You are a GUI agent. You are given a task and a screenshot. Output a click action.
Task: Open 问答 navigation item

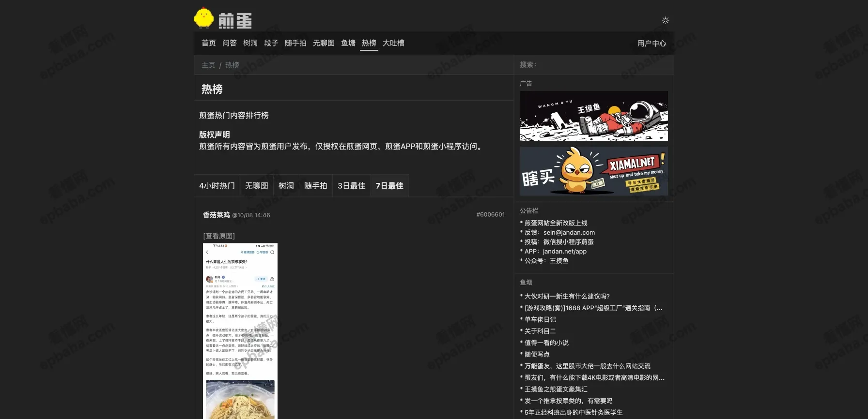tap(230, 43)
